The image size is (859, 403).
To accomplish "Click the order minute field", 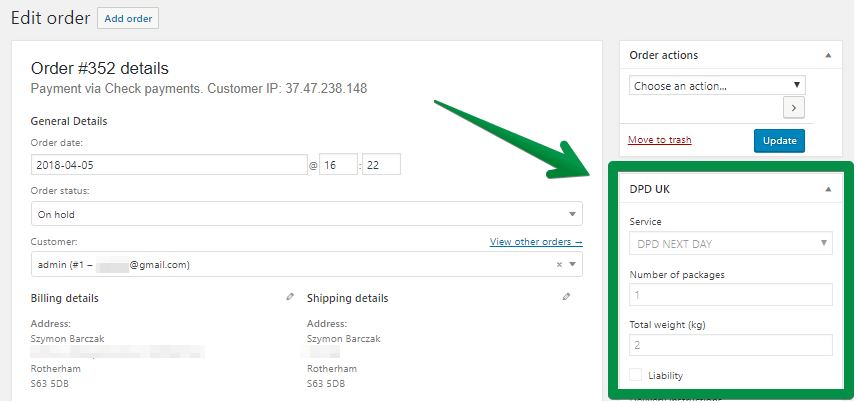I will 381,164.
